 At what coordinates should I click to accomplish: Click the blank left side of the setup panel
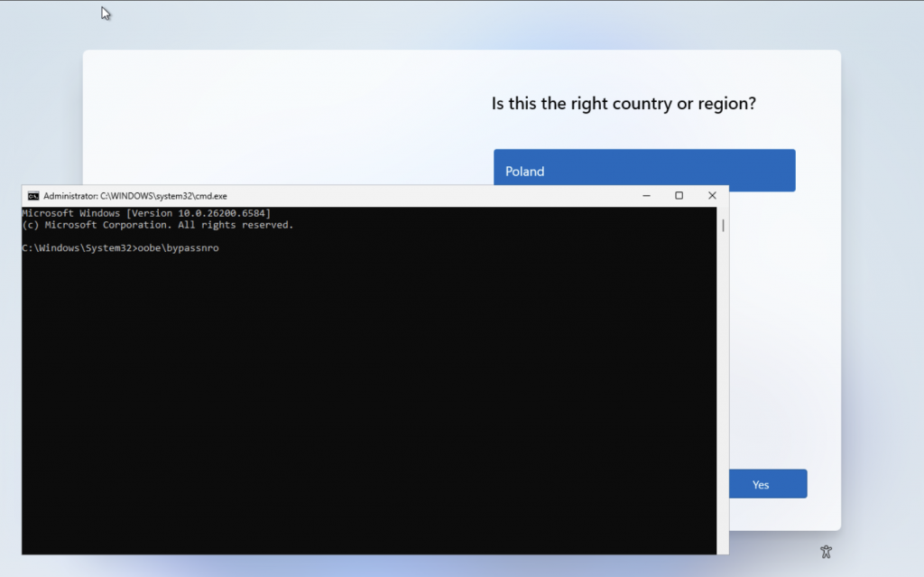click(x=271, y=117)
